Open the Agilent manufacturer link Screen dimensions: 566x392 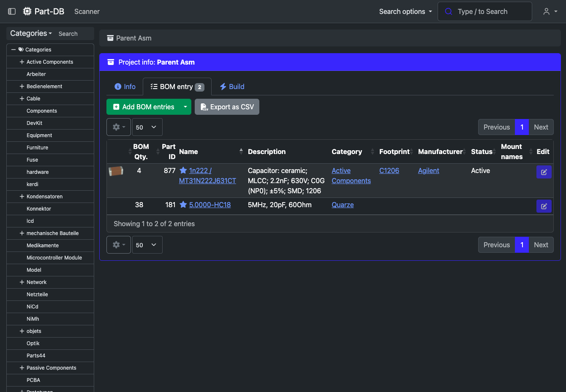(x=428, y=170)
